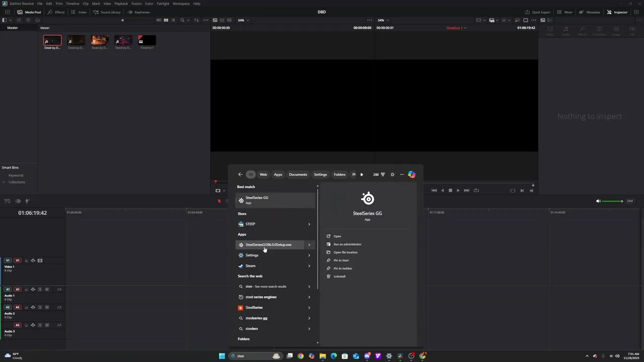Viewport: 644px width, 362px height.
Task: Select the Web search filter tab
Action: click(263, 174)
